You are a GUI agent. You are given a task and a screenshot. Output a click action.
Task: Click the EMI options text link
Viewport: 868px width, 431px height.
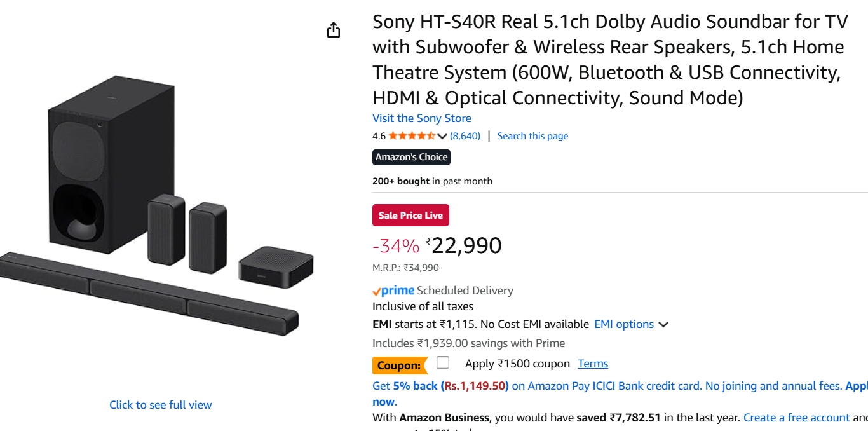tap(625, 324)
